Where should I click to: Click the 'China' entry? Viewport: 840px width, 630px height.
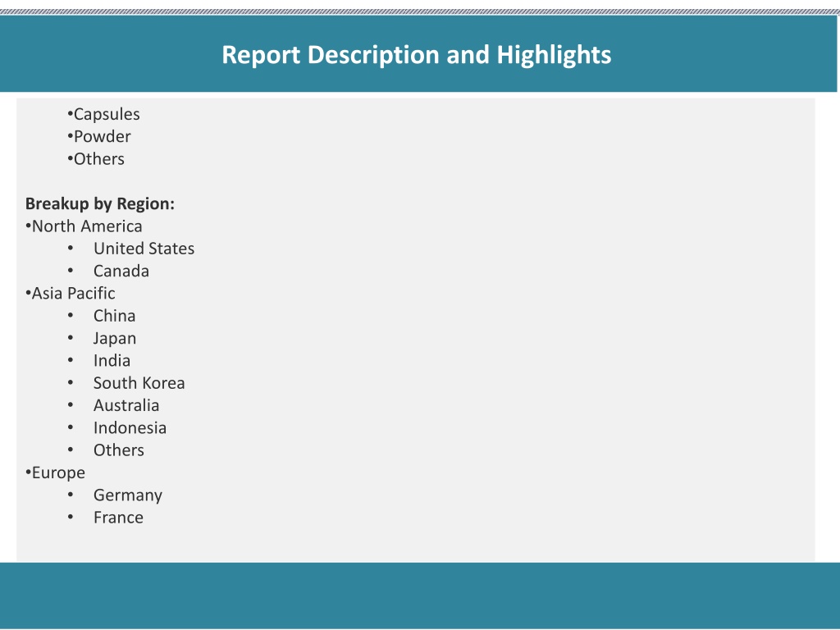coord(114,316)
